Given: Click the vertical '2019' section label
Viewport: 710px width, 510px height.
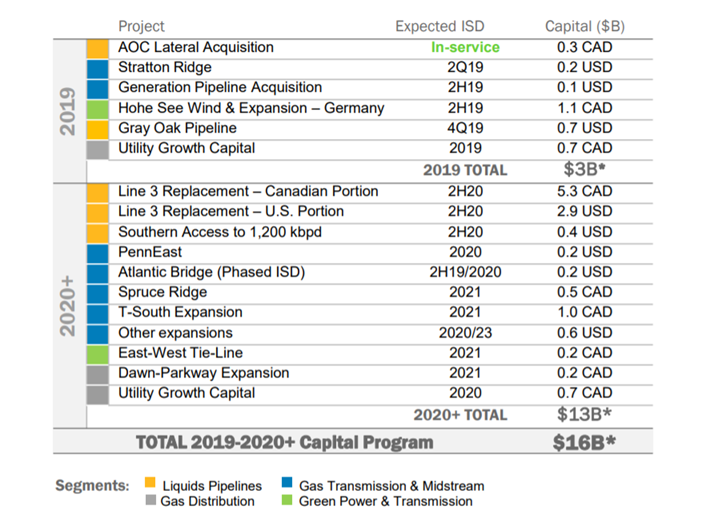Looking at the screenshot, I should pos(67,111).
